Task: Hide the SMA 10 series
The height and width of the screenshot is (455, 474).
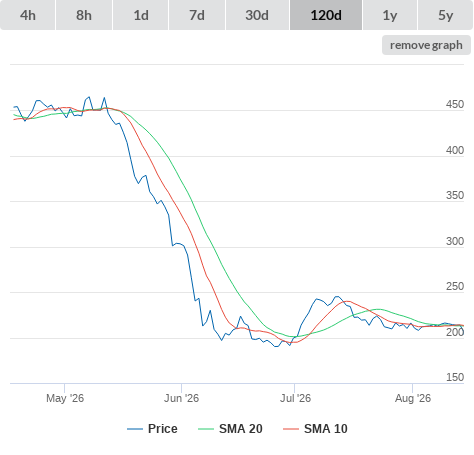Action: tap(326, 429)
